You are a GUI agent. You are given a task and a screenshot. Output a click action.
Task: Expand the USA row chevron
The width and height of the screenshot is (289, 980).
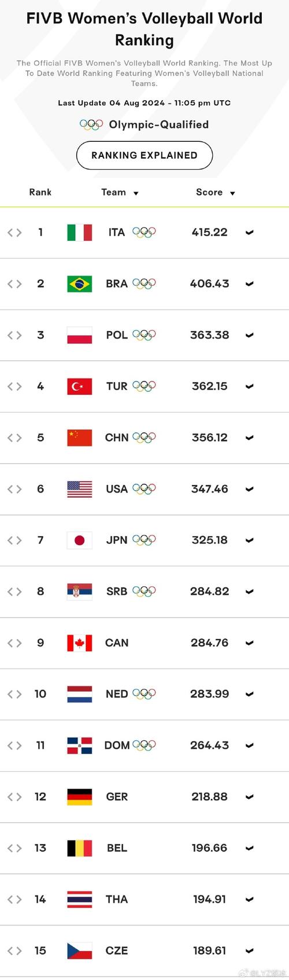[x=250, y=489]
